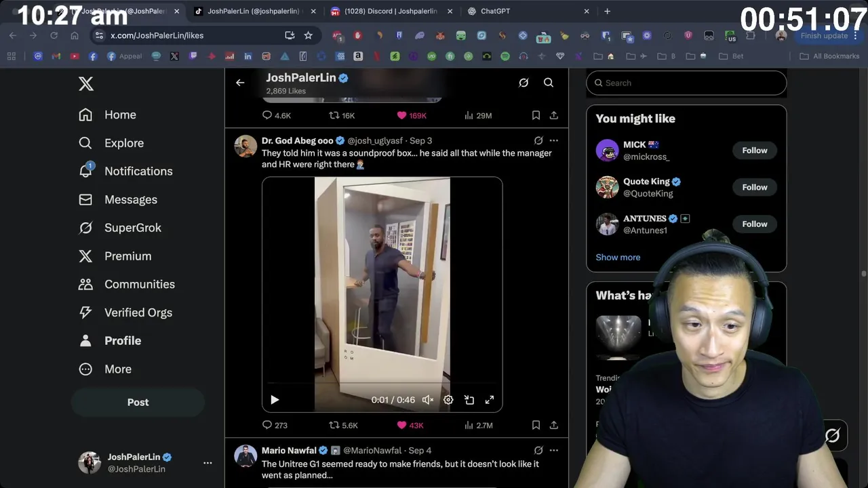Open more options on Dr. God Abeg post

coord(554,140)
